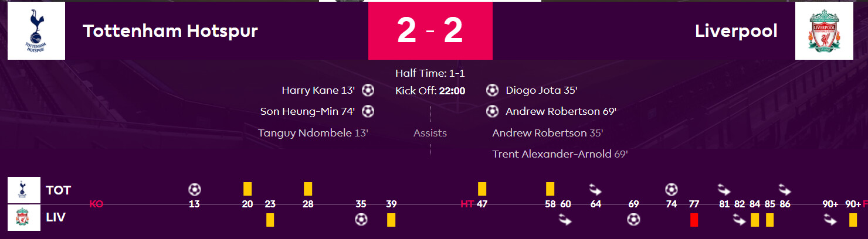Click the 2 - 2 score box
Viewport: 868px width, 239px height.
pyautogui.click(x=430, y=30)
